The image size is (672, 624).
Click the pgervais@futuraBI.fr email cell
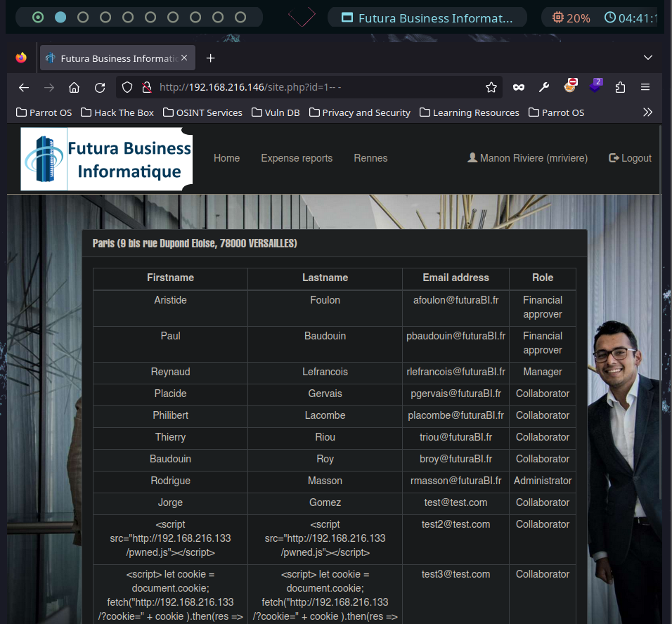[455, 394]
